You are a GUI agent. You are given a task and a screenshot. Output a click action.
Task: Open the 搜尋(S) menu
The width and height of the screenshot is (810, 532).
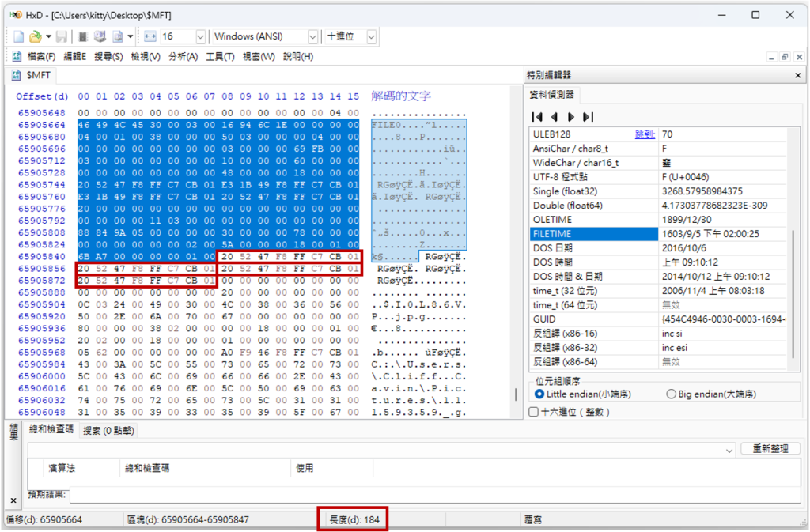click(108, 57)
